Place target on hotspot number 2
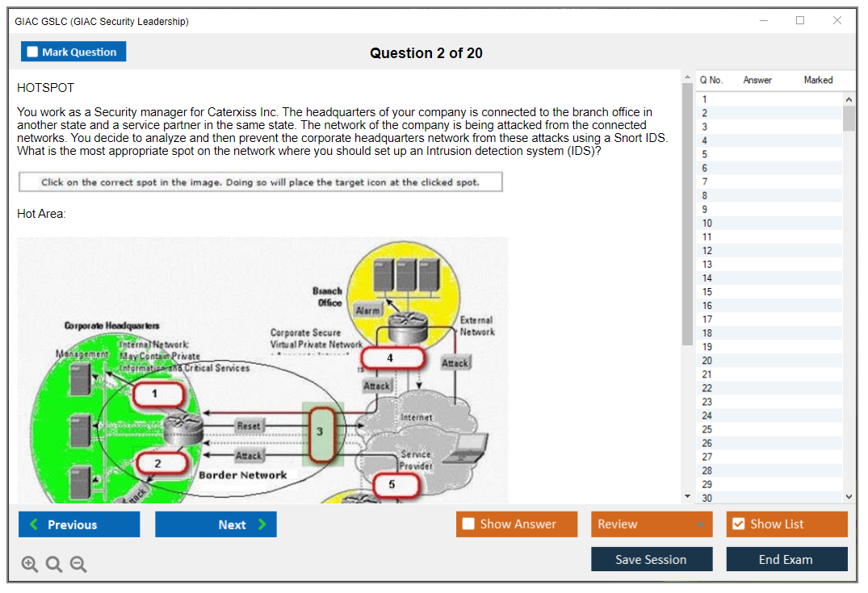The height and width of the screenshot is (593, 868). pos(158,464)
